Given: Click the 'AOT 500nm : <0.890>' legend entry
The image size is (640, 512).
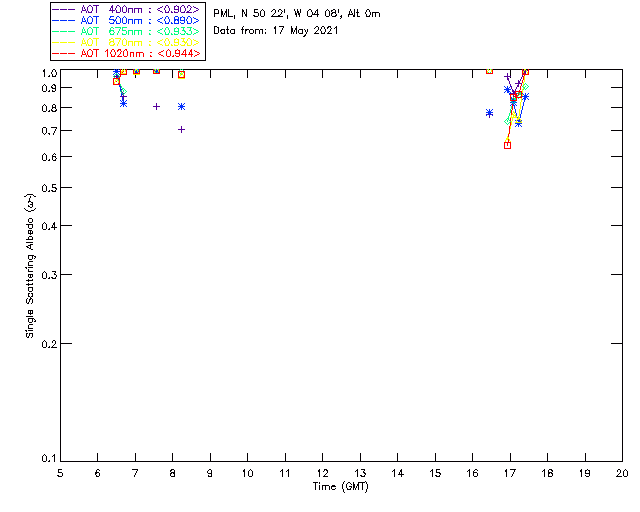Looking at the screenshot, I should point(126,20).
